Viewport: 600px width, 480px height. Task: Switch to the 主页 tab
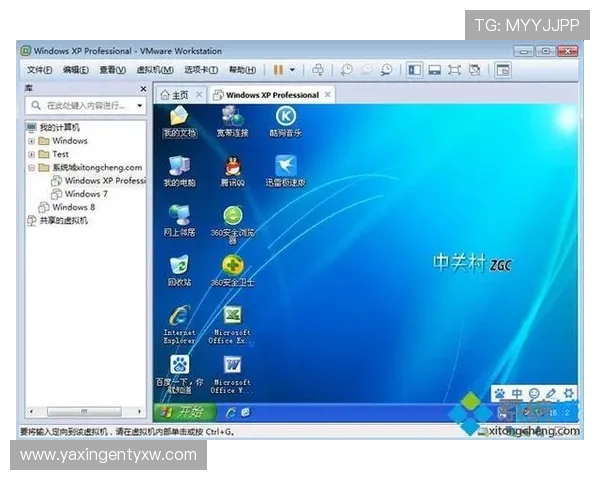click(x=174, y=95)
